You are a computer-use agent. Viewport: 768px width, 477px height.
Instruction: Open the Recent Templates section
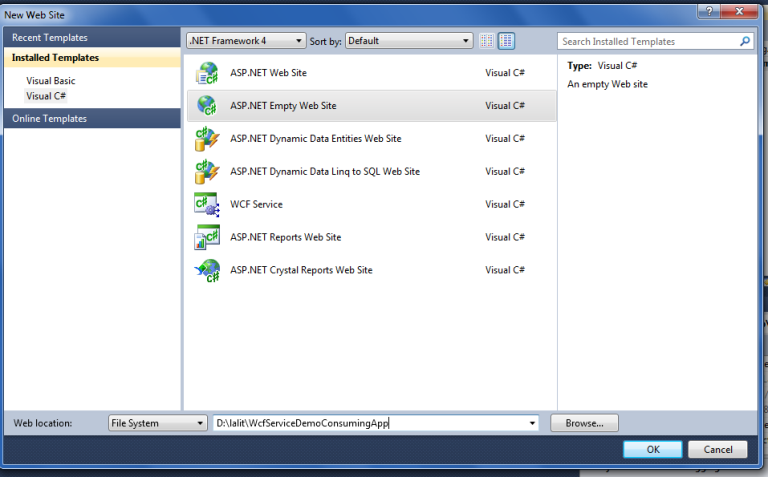tap(92, 37)
